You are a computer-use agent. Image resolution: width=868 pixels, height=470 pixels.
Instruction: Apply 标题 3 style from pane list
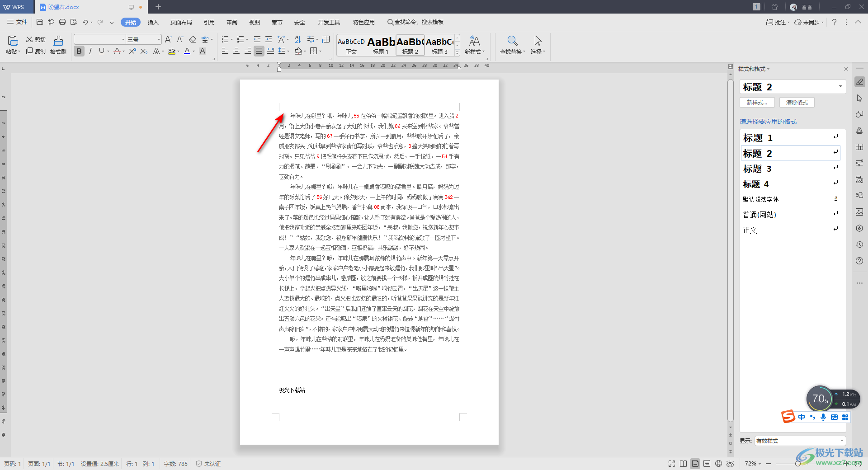click(x=790, y=169)
